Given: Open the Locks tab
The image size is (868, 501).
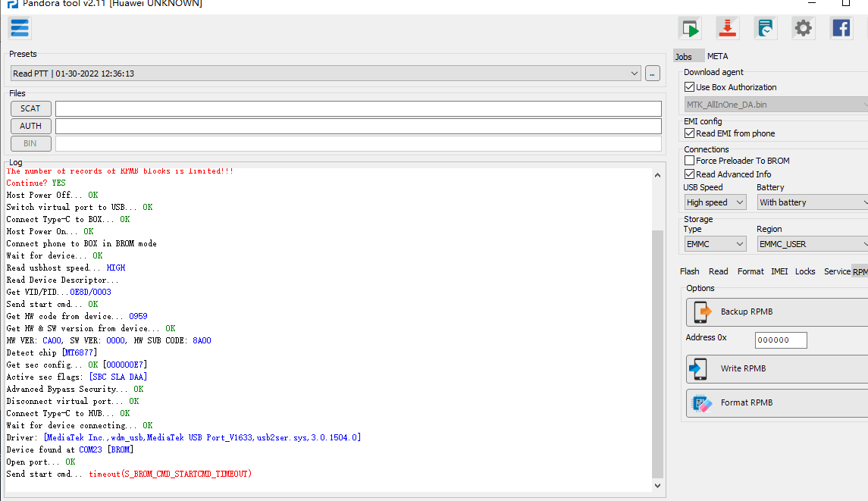Looking at the screenshot, I should 805,271.
